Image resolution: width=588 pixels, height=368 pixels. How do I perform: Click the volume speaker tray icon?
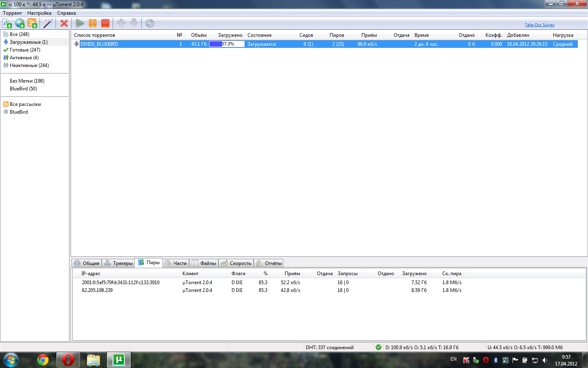(545, 360)
